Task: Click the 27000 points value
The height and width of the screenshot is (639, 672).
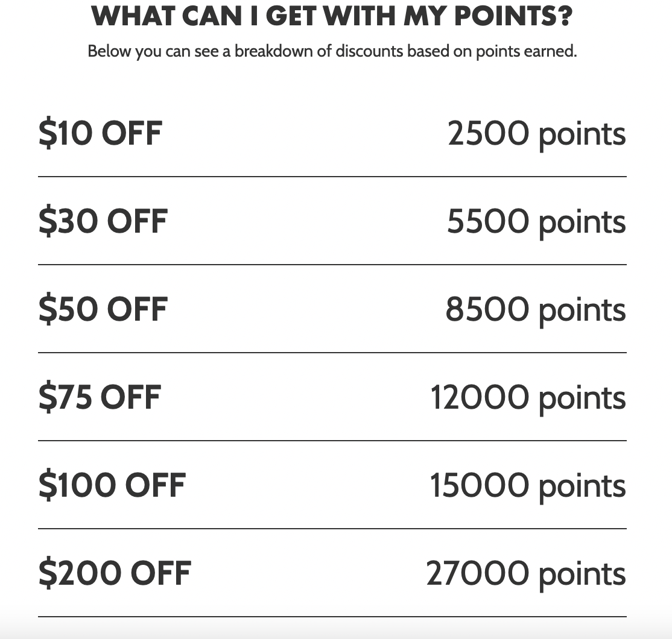Action: 526,573
